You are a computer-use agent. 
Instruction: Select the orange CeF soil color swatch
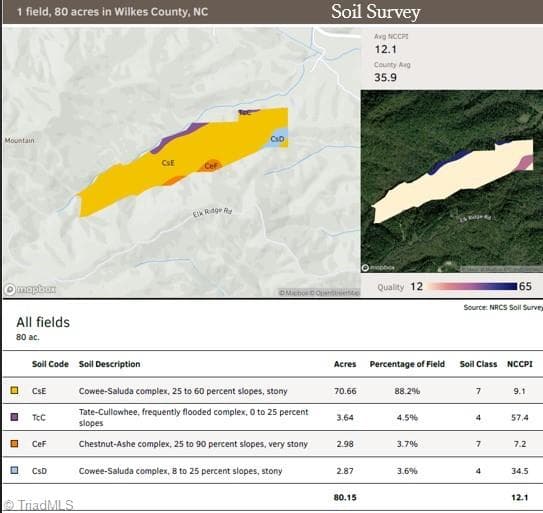click(14, 443)
